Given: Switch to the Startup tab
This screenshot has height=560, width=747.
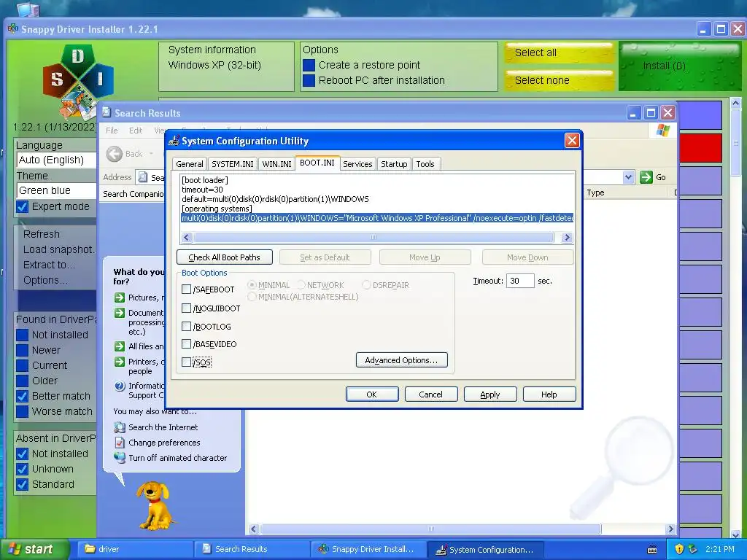Looking at the screenshot, I should (394, 164).
